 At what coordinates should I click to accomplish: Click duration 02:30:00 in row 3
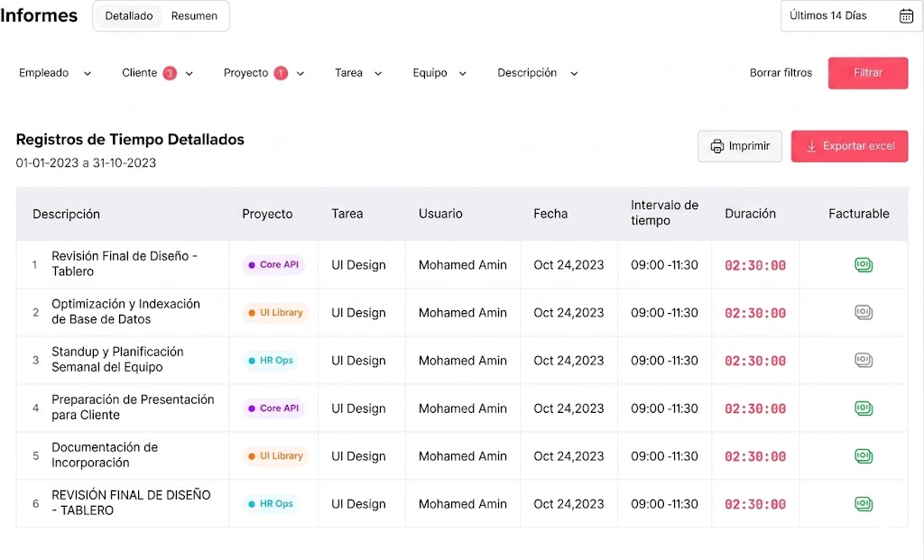coord(755,361)
